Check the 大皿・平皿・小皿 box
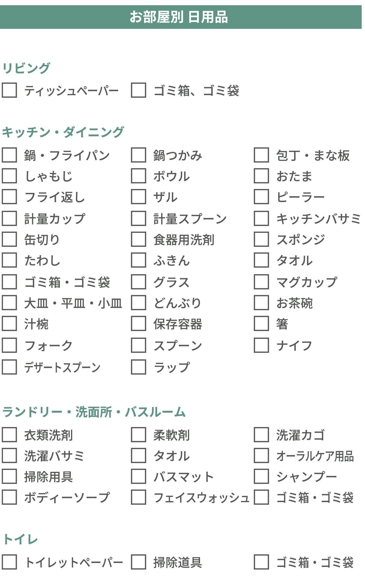This screenshot has height=588, width=365. point(9,303)
